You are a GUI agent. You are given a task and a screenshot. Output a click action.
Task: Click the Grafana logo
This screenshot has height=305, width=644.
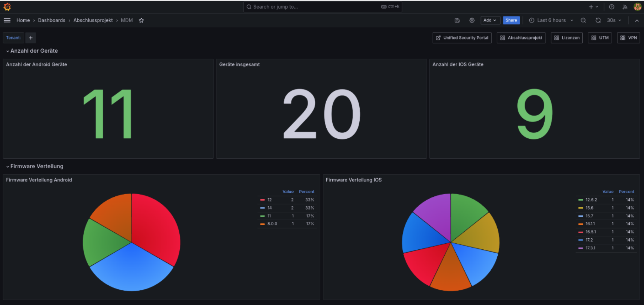7,7
